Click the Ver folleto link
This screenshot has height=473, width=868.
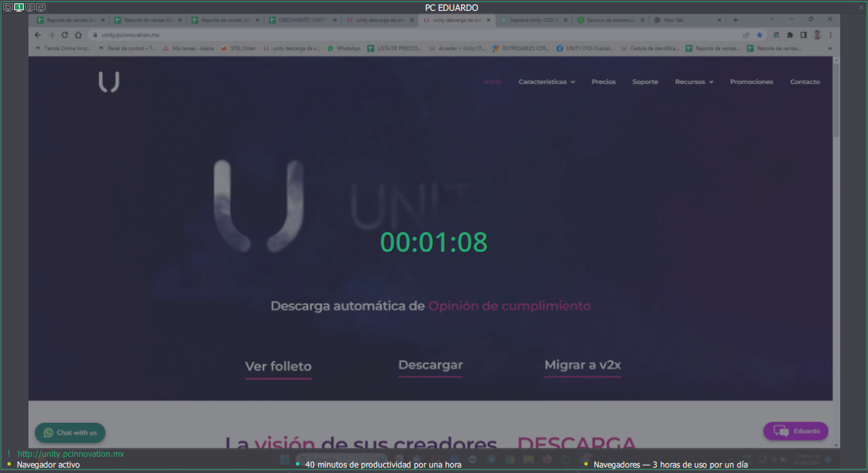[x=278, y=366]
